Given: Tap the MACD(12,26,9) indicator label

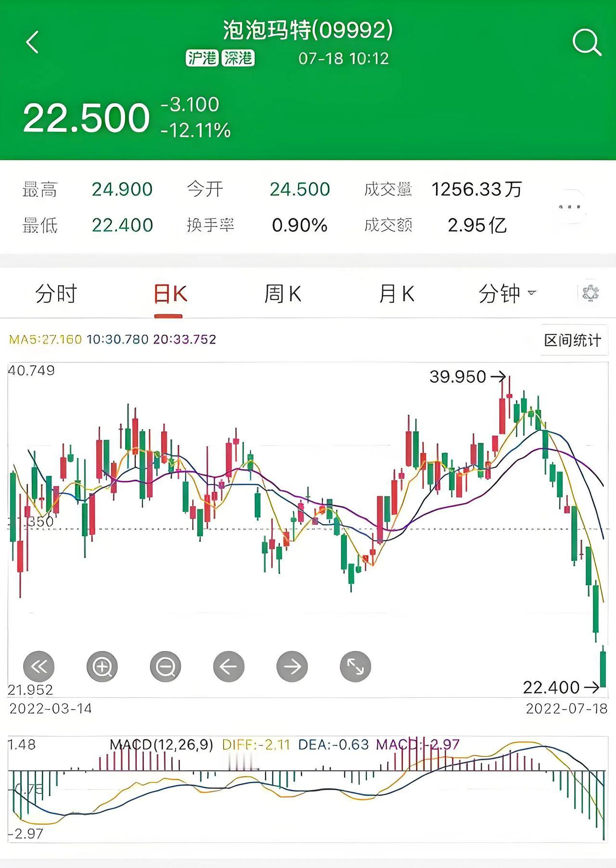Looking at the screenshot, I should click(161, 745).
